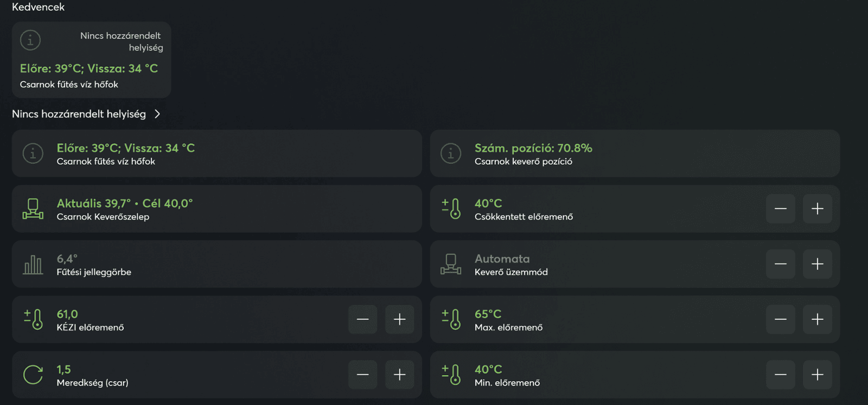868x405 pixels.
Task: Click the info icon in the Kedvencek favorite card
Action: coord(30,40)
